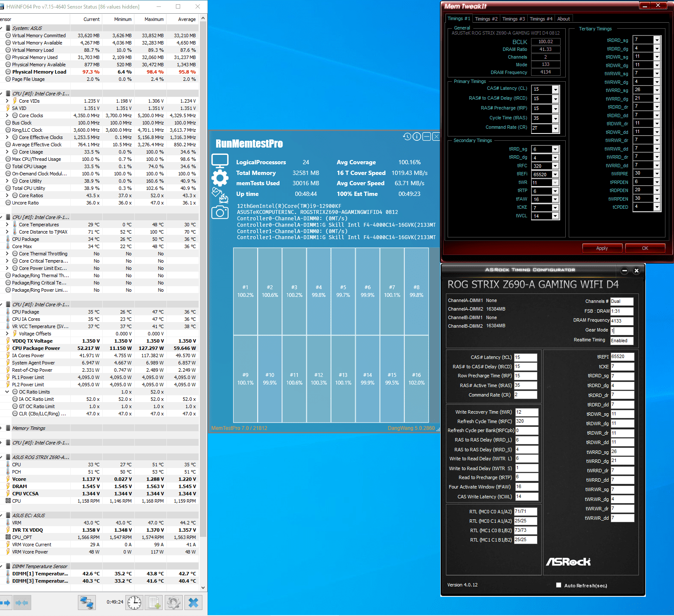Screen dimensions: 674x616
Task: Switch to Timings #2 tab
Action: point(486,19)
